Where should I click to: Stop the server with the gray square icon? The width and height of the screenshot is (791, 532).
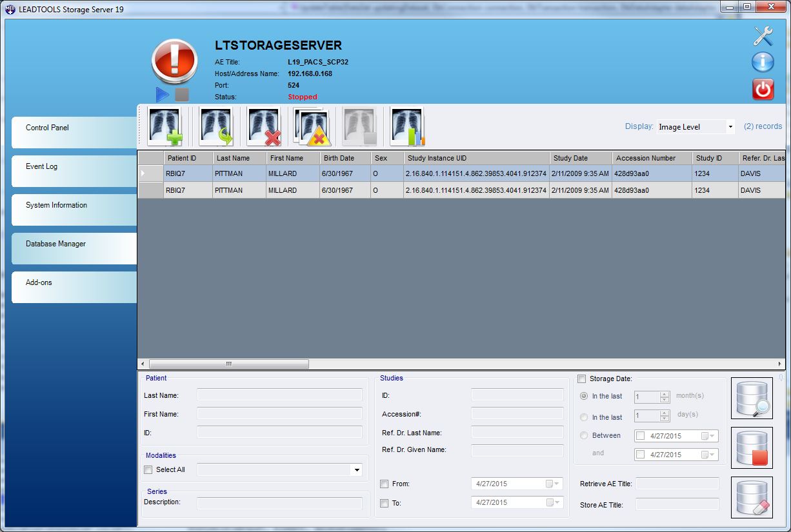coord(182,95)
